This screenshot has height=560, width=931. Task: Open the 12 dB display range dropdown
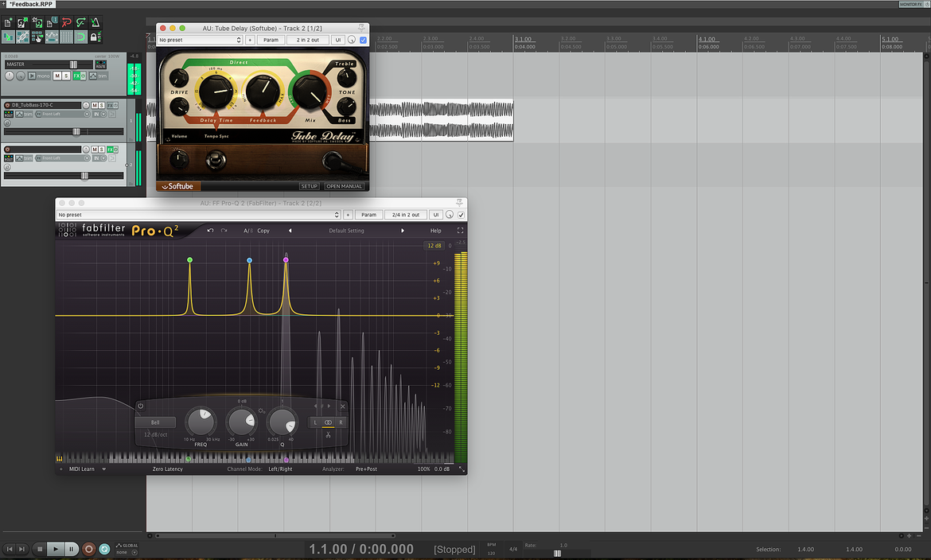coord(434,245)
